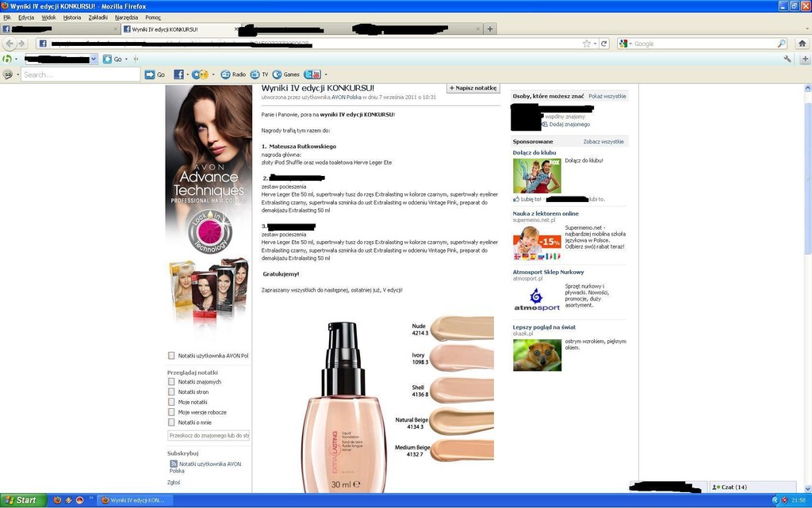Viewport: 812px width, 508px height.
Task: Open the Pomoc menu
Action: click(x=153, y=17)
